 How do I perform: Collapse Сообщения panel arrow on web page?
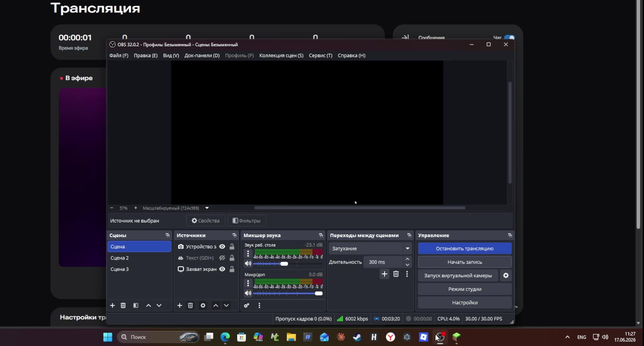(x=405, y=38)
